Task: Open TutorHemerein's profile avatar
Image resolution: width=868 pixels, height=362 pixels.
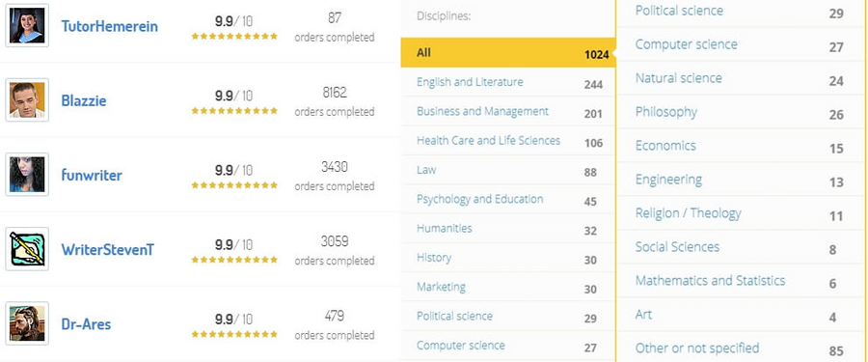Action: [x=27, y=25]
